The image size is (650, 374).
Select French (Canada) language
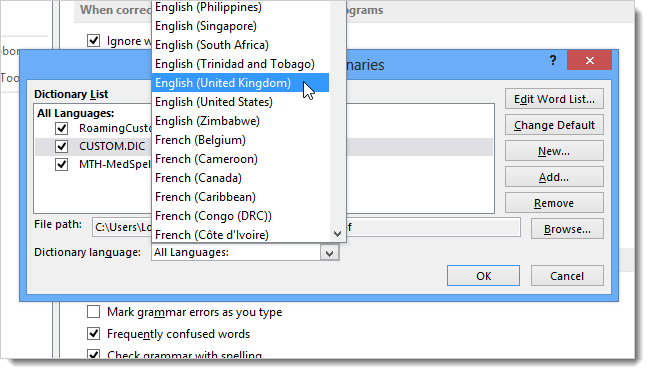click(240, 178)
